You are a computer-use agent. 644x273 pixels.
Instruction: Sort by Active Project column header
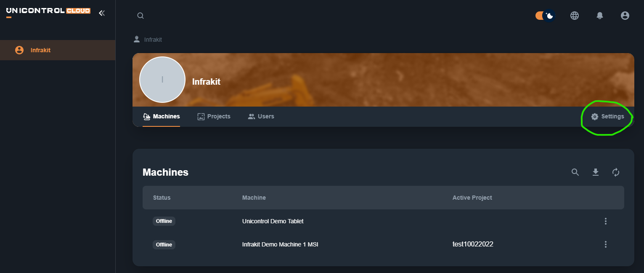472,198
